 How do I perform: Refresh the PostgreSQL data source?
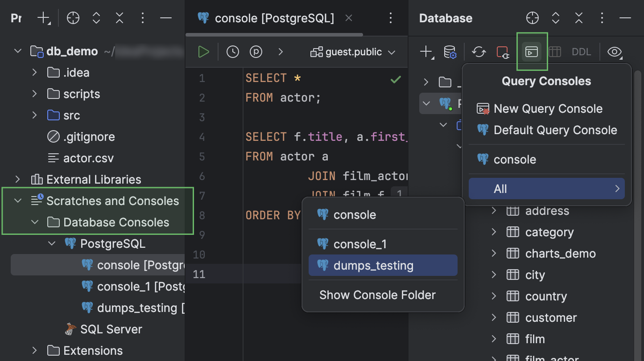coord(479,52)
